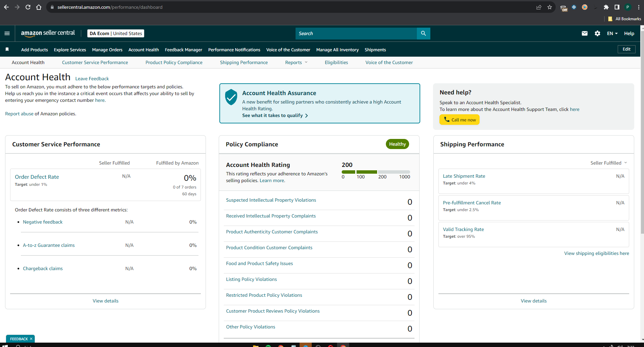
Task: Click the browser home icon
Action: tap(39, 7)
